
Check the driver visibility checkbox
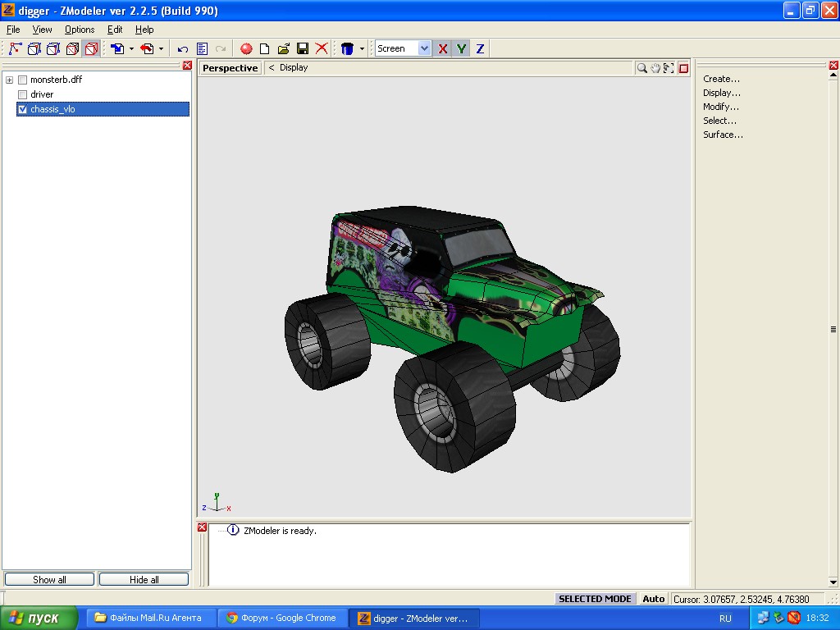pos(22,95)
